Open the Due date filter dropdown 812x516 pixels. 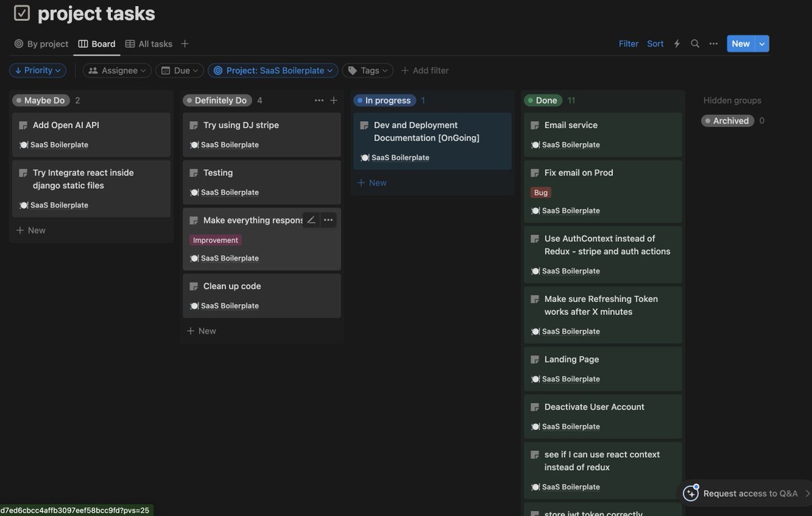(179, 70)
